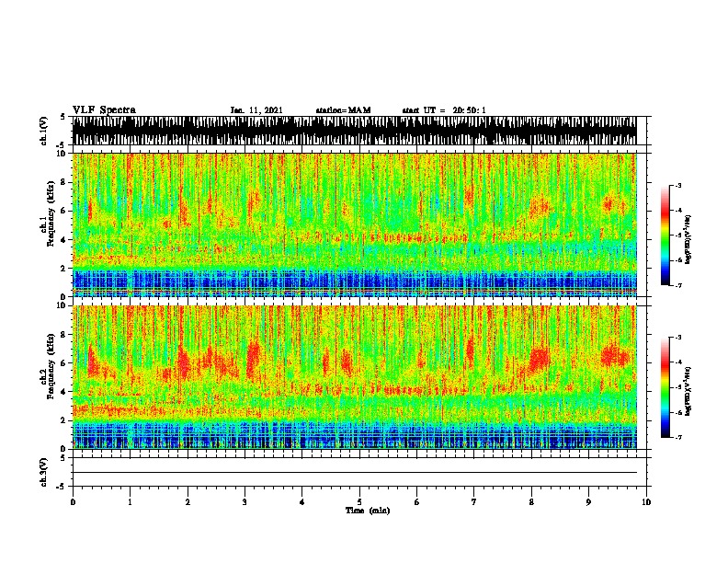Click time axis tick label 6
The height and width of the screenshot is (563, 728).
tap(417, 502)
